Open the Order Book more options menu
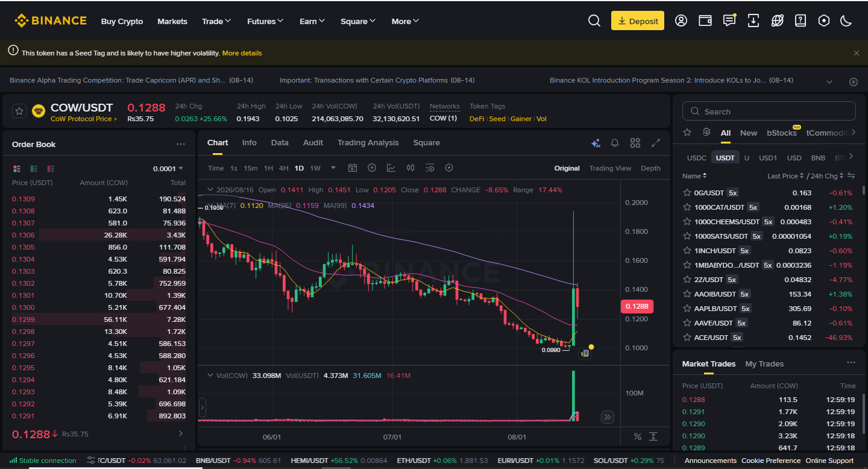The height and width of the screenshot is (469, 868). tap(181, 144)
